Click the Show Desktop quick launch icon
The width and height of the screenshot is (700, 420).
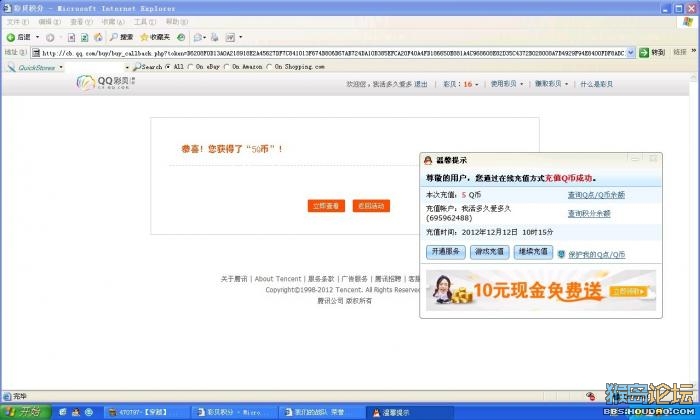63,412
